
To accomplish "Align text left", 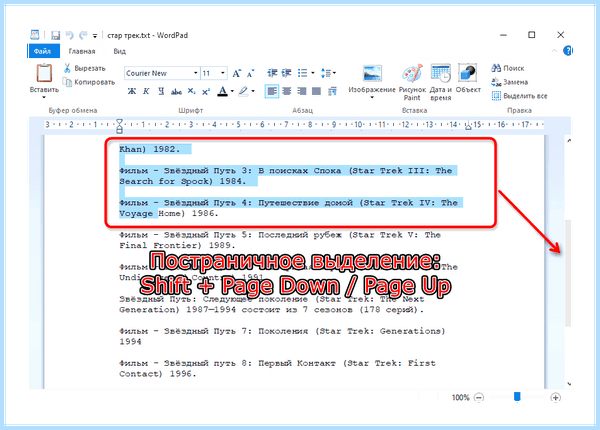I will point(272,91).
